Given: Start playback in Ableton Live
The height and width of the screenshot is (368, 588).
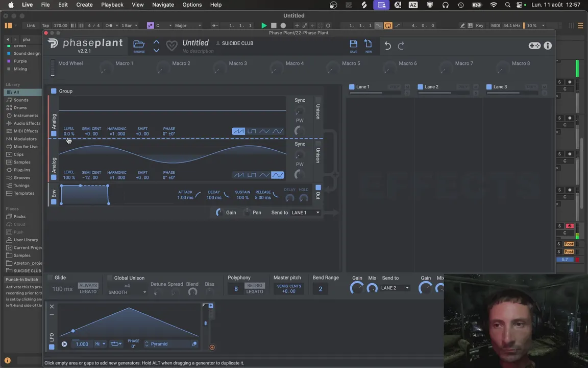Looking at the screenshot, I should pos(263,26).
